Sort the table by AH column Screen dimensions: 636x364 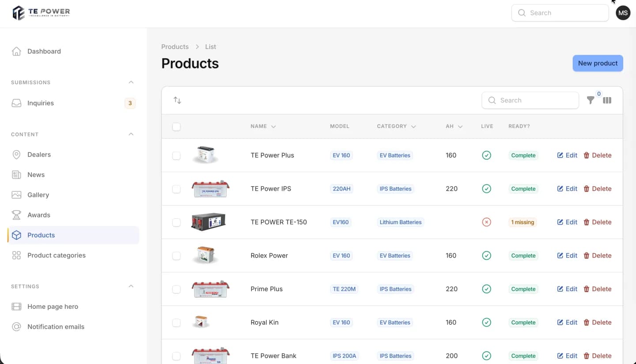(454, 126)
